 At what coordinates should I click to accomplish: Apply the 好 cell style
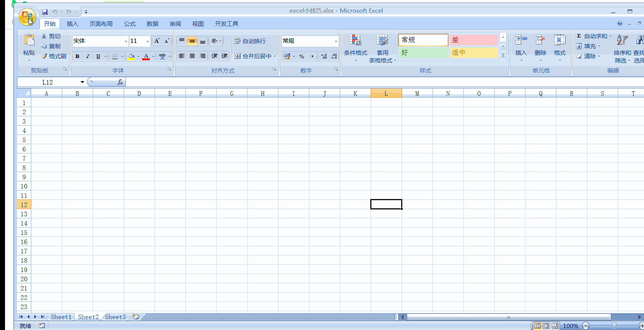click(x=423, y=53)
